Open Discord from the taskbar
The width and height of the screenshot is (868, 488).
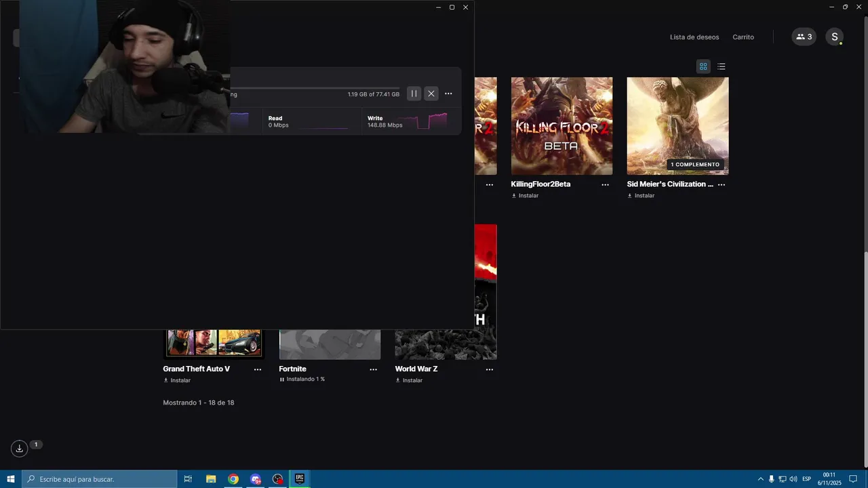pos(256,479)
